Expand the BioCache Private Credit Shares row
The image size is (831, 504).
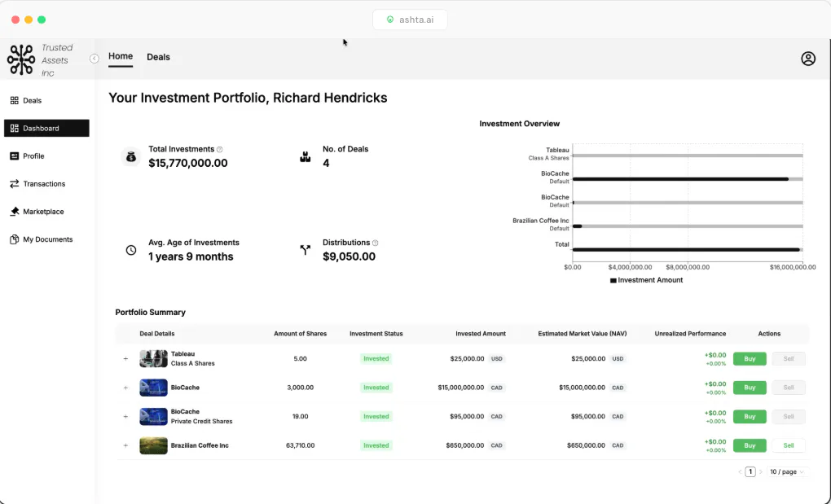(x=125, y=417)
